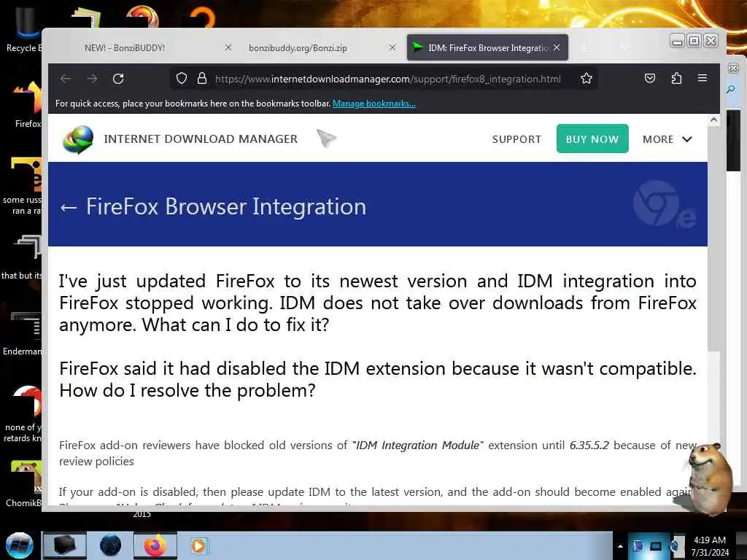Open Firefox from the taskbar
The height and width of the screenshot is (560, 747).
155,545
